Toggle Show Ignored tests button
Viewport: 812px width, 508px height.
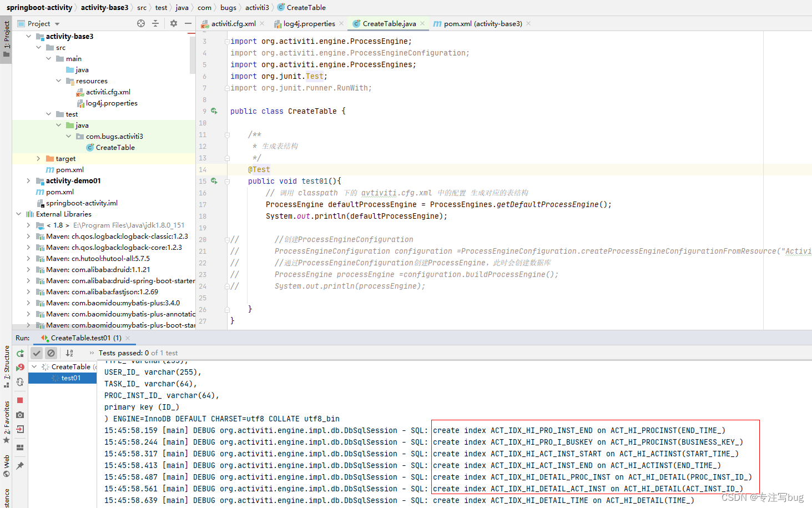click(x=51, y=353)
